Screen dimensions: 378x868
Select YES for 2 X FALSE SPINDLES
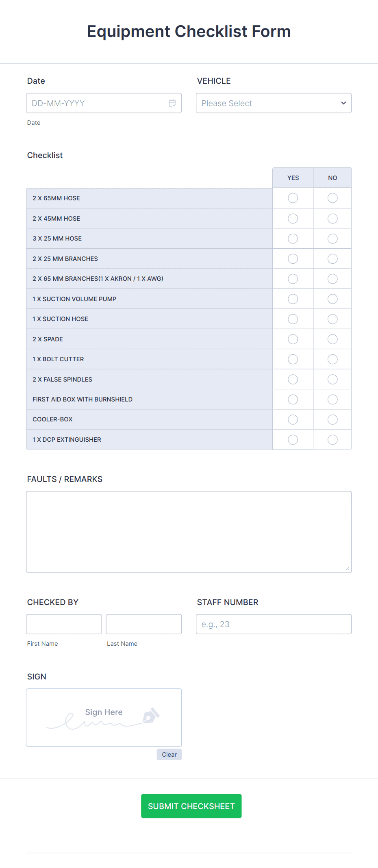click(x=293, y=379)
